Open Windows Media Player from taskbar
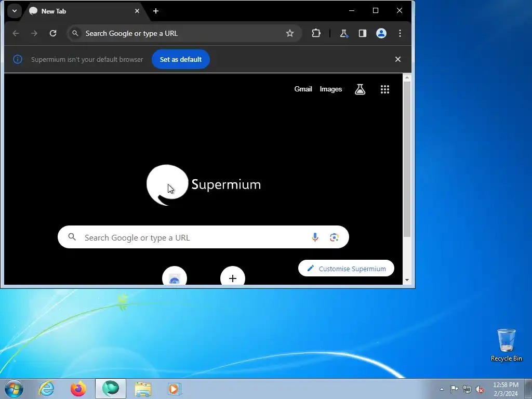Image resolution: width=532 pixels, height=399 pixels. coord(175,389)
